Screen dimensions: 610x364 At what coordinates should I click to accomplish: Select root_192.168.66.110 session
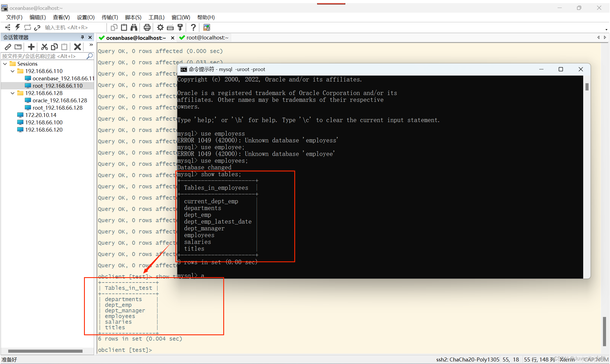(x=54, y=86)
